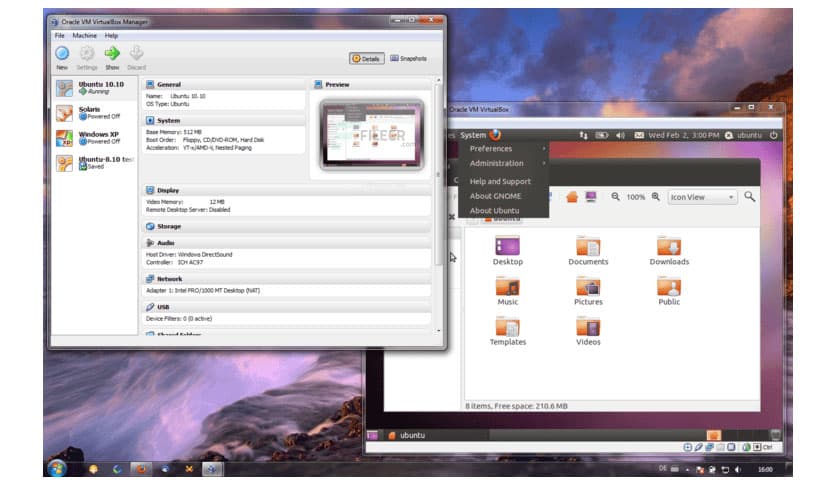Click the details scrollbar down arrow
836x484 pixels.
click(x=439, y=330)
